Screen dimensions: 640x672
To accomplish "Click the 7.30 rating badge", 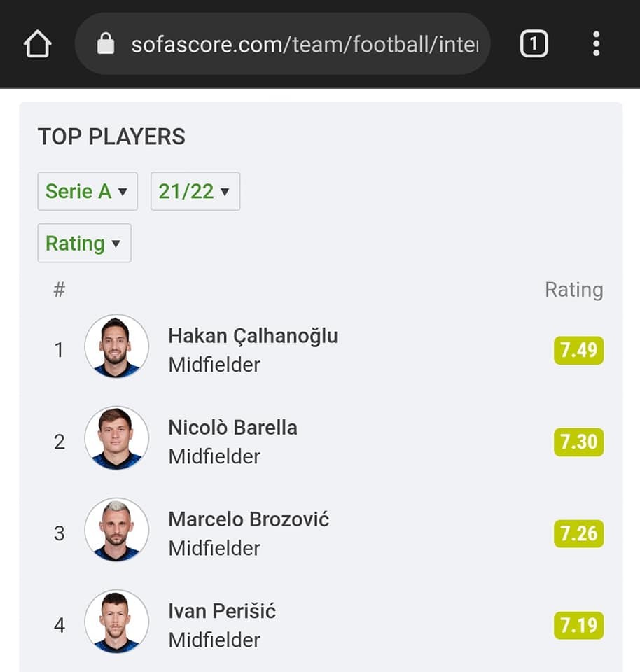I will click(578, 442).
